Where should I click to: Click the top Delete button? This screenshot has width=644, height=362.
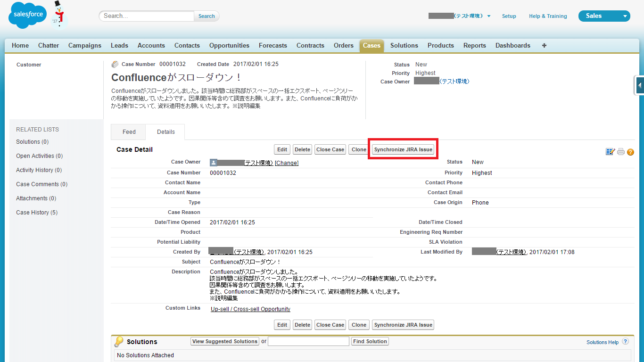(302, 149)
